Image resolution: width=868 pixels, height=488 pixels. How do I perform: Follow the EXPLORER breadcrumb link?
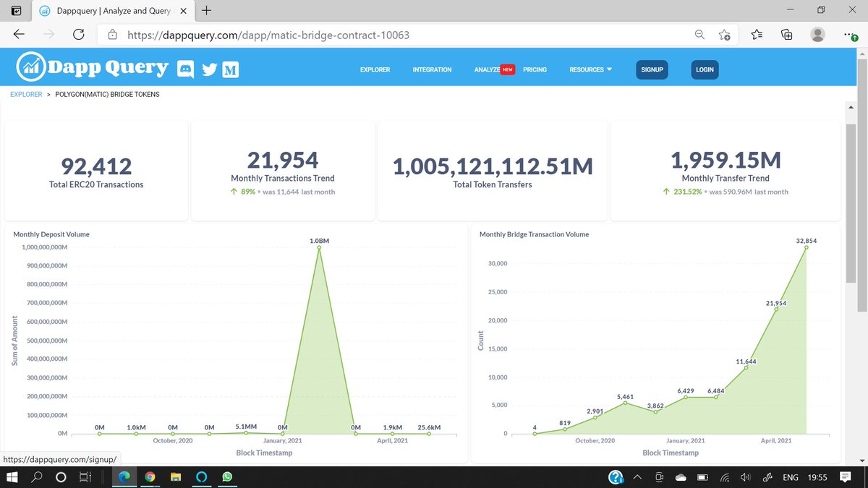(x=26, y=94)
